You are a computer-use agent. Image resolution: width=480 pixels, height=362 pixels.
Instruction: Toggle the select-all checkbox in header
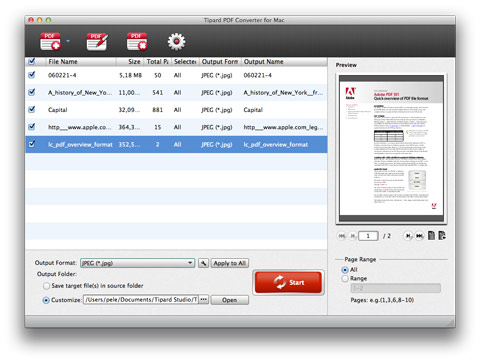[32, 61]
